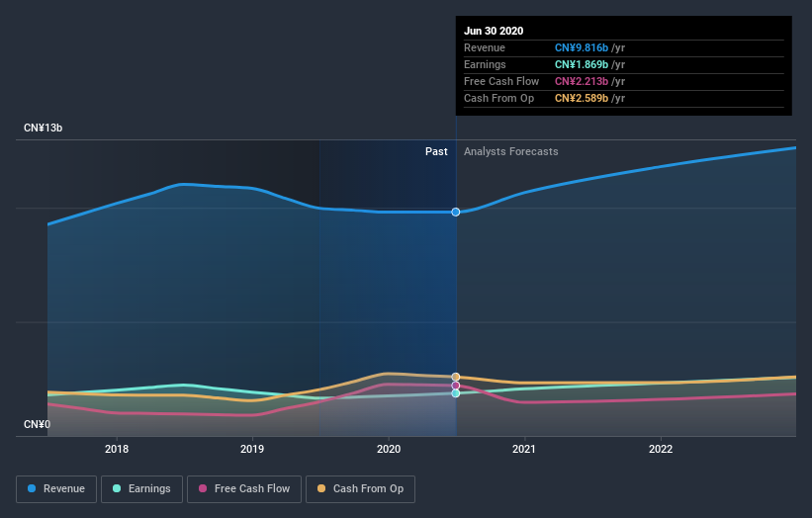Click the CN¥2.213b free cash flow value

582,81
